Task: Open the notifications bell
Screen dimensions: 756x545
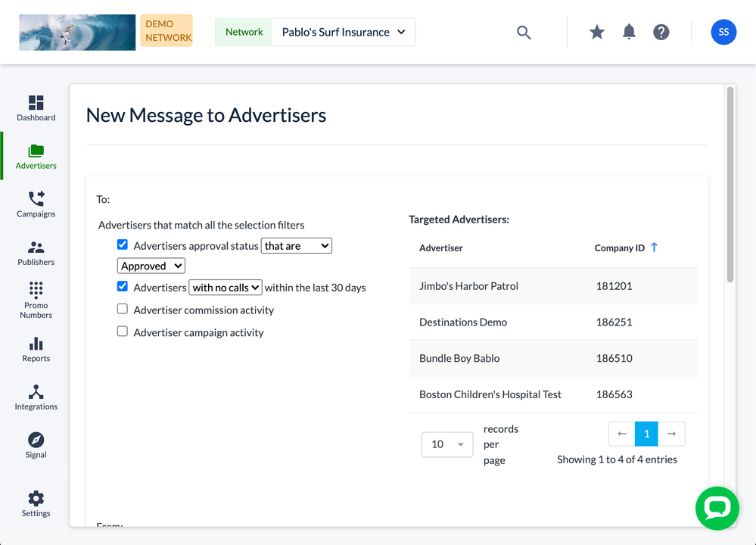Action: 629,32
